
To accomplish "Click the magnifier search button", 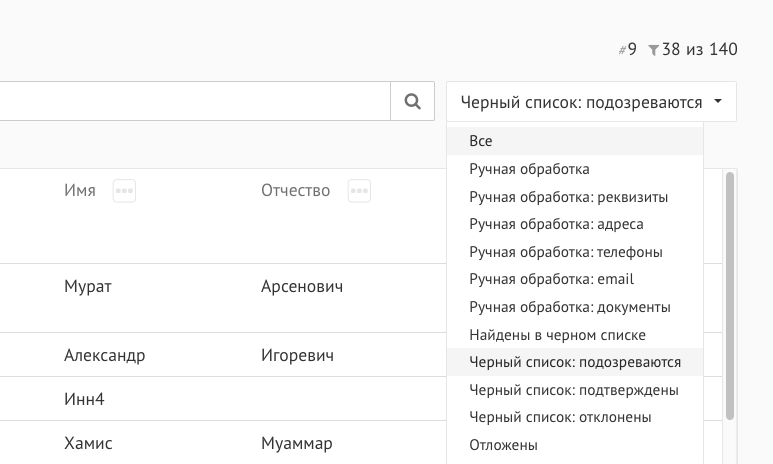I will coord(413,101).
